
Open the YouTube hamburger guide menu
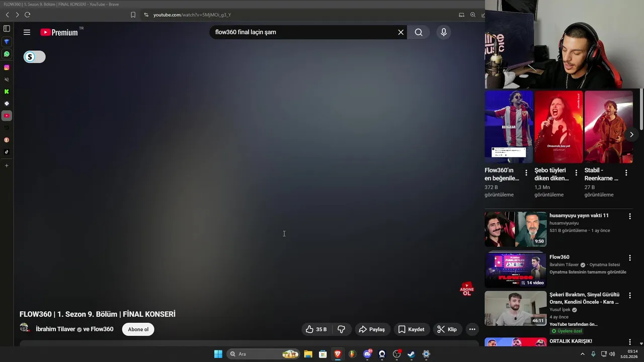pyautogui.click(x=27, y=32)
